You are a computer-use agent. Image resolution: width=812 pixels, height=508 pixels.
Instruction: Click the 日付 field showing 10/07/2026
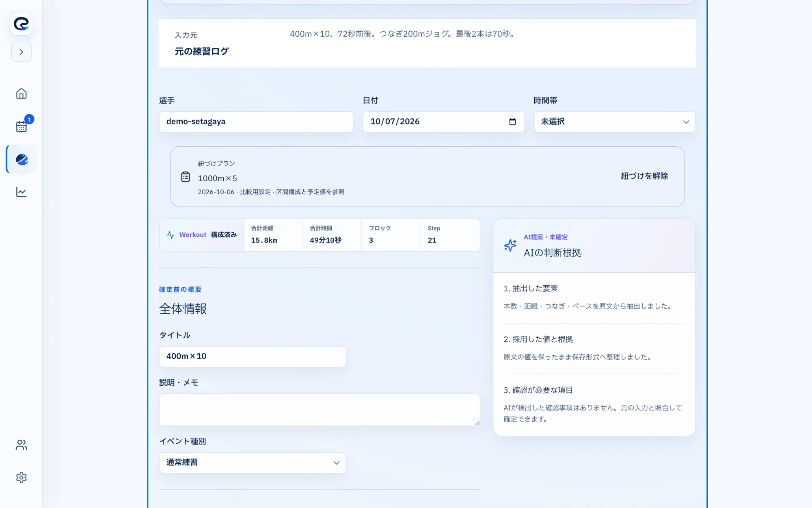[x=443, y=122]
